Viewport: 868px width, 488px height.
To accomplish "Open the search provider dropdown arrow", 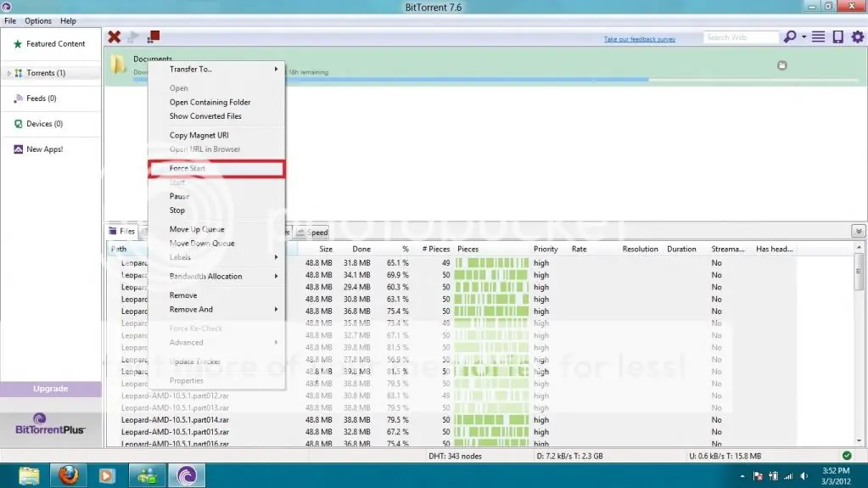I will 804,37.
